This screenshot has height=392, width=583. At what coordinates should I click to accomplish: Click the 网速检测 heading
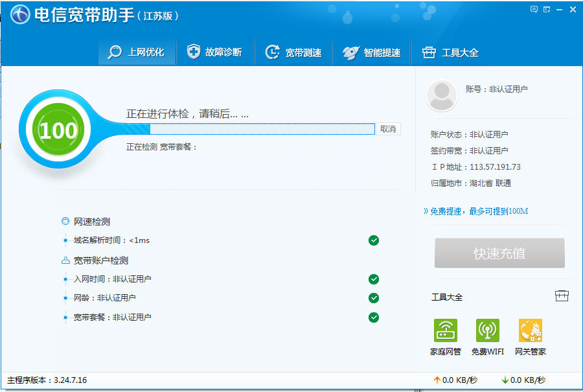(92, 222)
